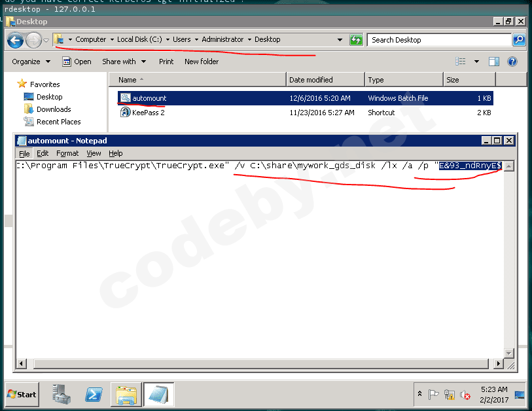The height and width of the screenshot is (411, 532).
Task: Open the recent pages dropdown beside Forward arrow
Action: (x=46, y=41)
